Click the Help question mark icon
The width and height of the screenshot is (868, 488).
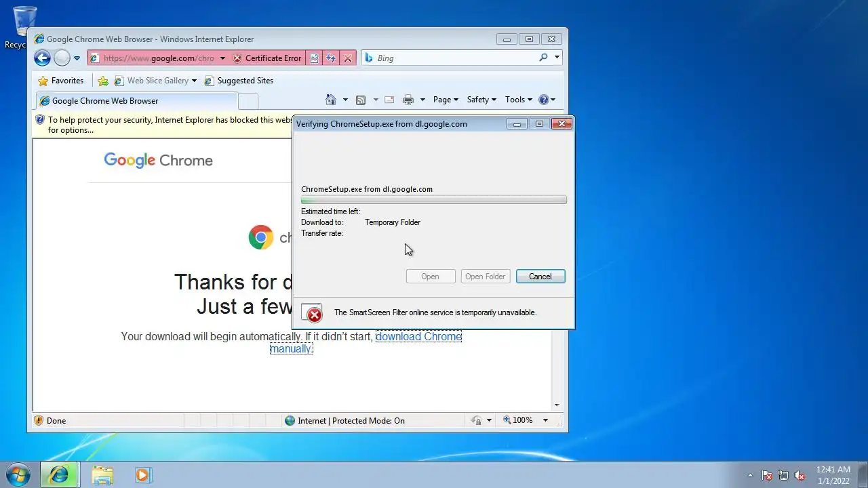[543, 100]
